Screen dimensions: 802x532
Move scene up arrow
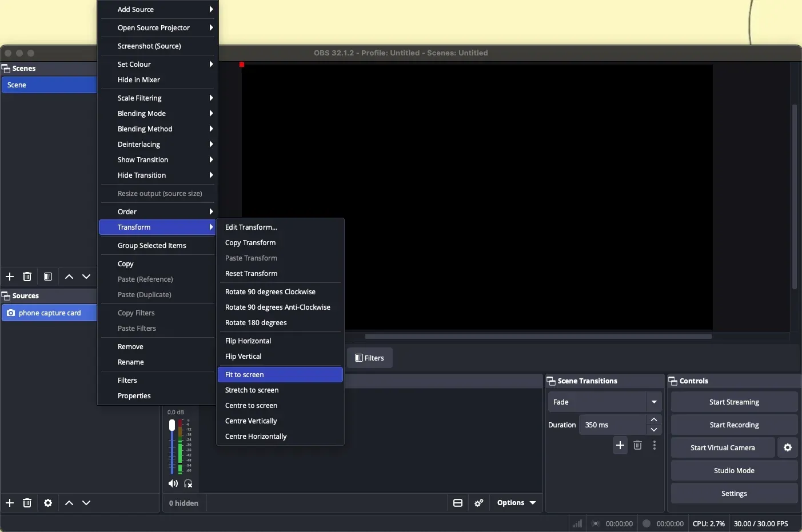click(x=69, y=277)
